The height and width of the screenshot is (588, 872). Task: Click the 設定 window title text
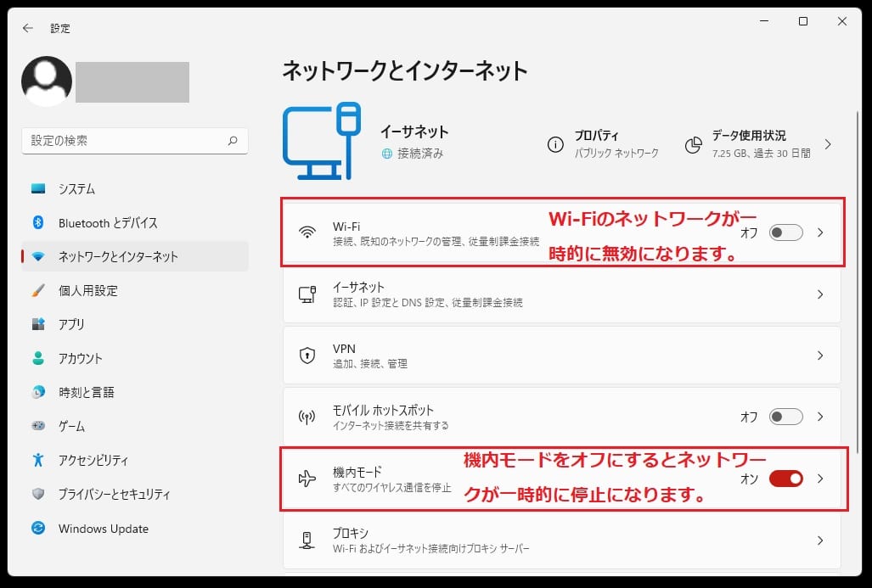(60, 28)
